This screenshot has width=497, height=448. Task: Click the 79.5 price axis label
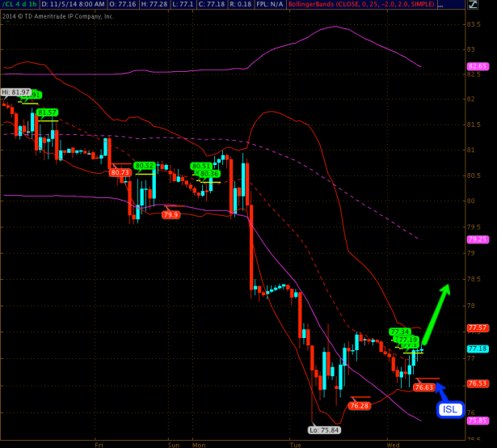point(474,227)
